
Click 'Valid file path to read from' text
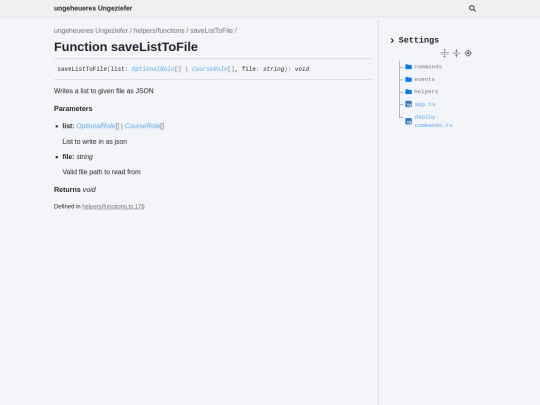point(102,172)
